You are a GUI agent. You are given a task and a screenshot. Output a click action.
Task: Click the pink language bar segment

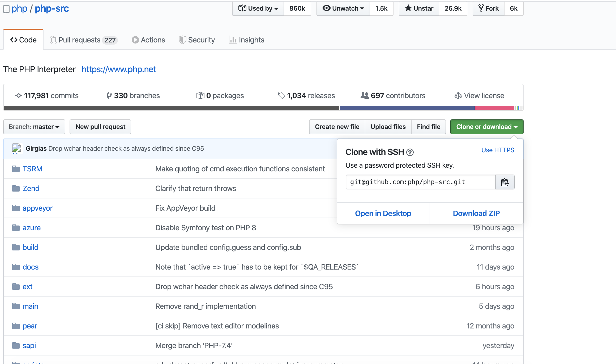495,108
